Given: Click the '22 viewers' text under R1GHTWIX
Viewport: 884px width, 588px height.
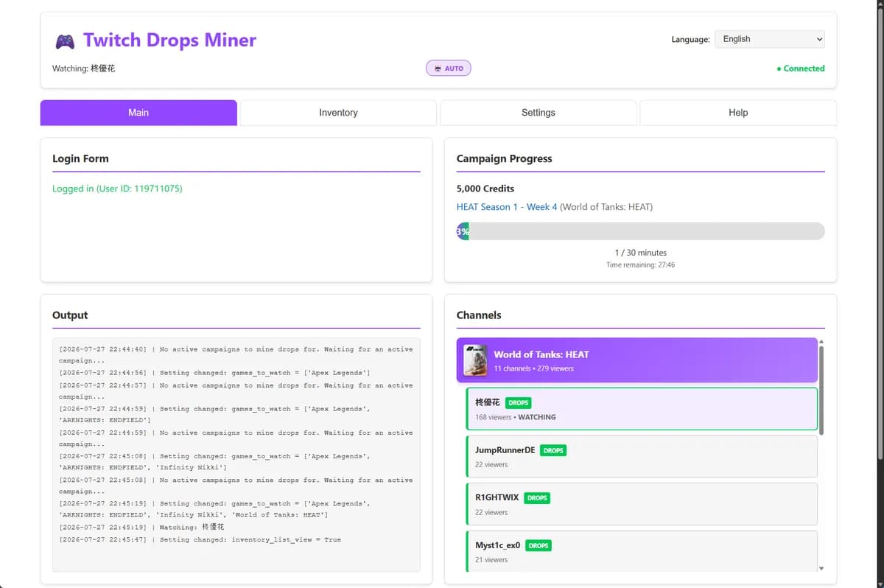Looking at the screenshot, I should pyautogui.click(x=491, y=513).
